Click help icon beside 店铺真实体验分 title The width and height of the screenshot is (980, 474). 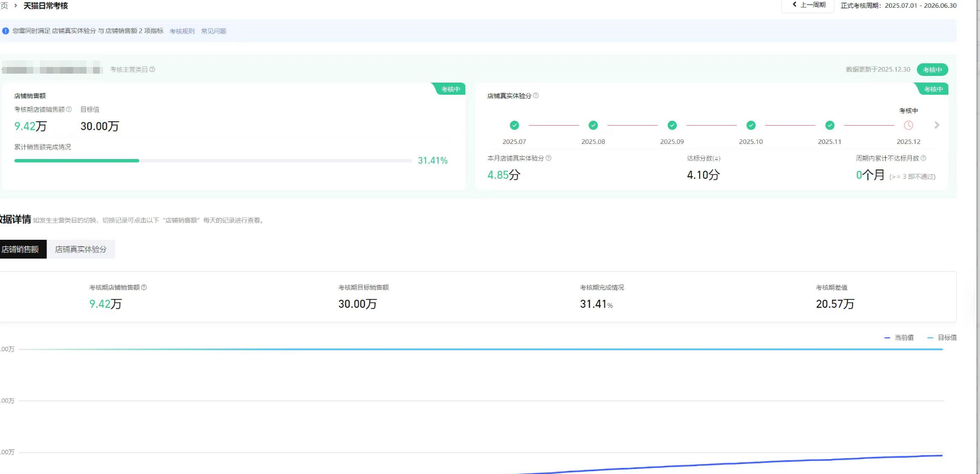click(x=536, y=96)
